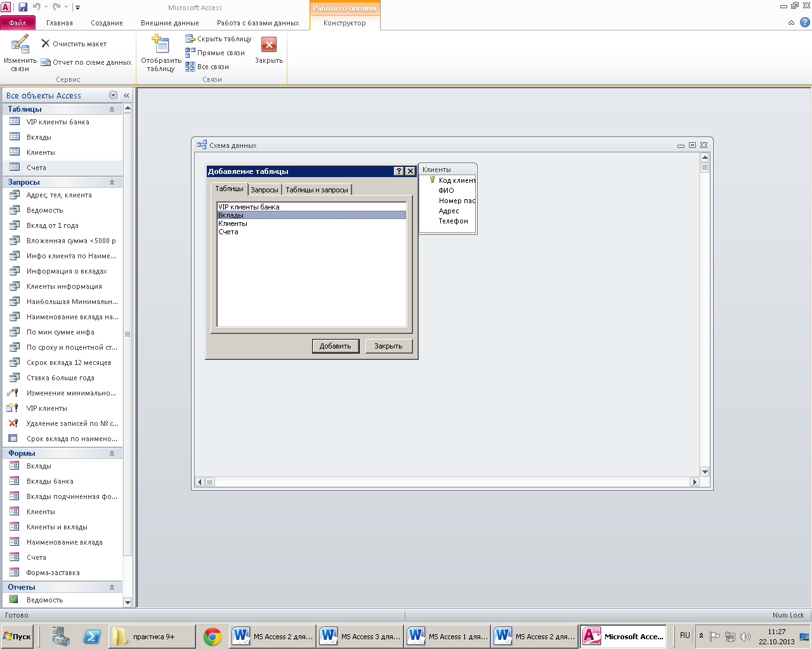Select Клиенты table in navigation pane
Screen dimensions: 812x650
62,152
